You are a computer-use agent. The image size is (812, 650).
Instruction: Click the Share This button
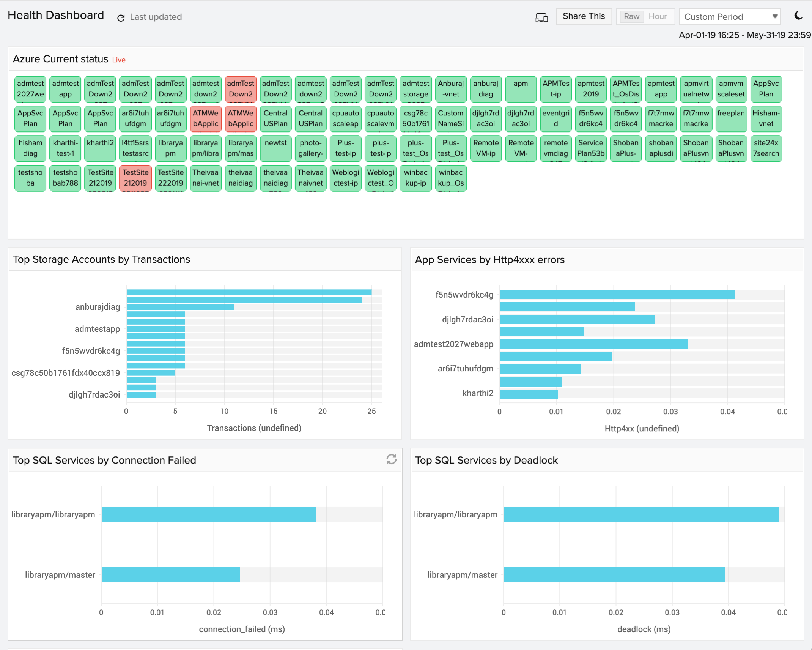[x=584, y=16]
